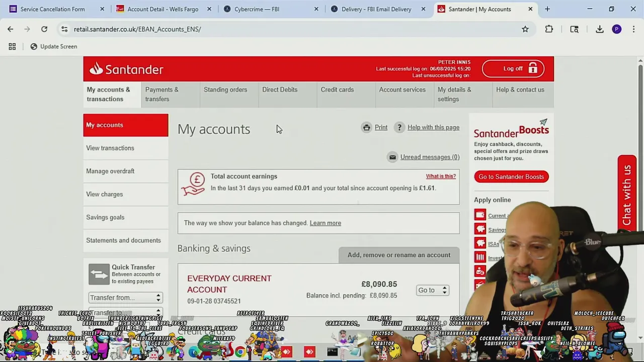Open the Transfer from dropdown
The image size is (644, 362).
point(125,298)
